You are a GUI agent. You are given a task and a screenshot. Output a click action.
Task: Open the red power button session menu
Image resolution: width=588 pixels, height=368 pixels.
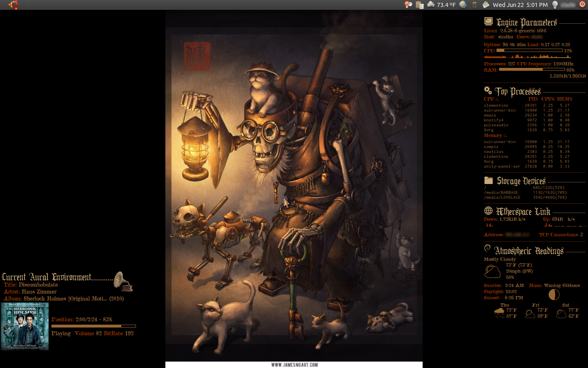point(581,4)
